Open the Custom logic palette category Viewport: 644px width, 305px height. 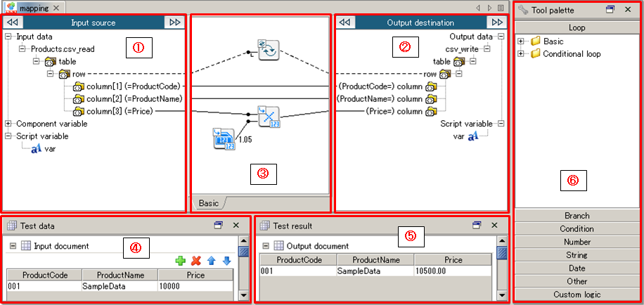577,294
